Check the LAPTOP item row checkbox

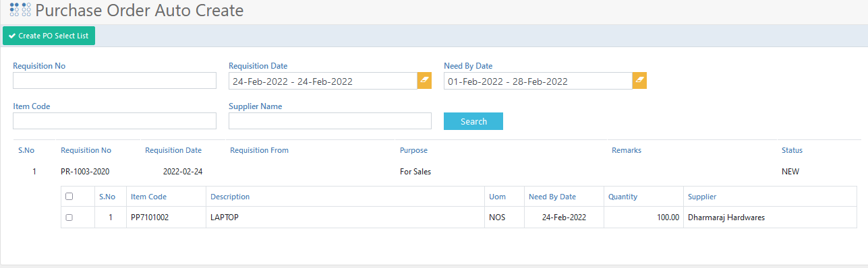(69, 217)
